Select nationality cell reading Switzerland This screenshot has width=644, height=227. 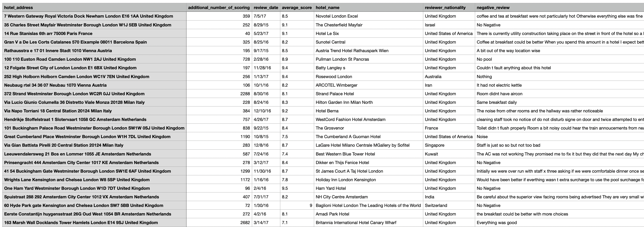(x=449, y=206)
